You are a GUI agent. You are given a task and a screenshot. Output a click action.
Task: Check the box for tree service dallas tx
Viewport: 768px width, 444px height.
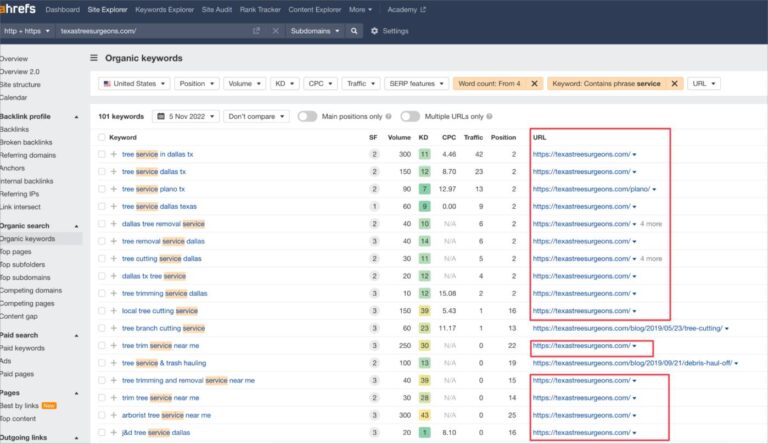pos(101,172)
